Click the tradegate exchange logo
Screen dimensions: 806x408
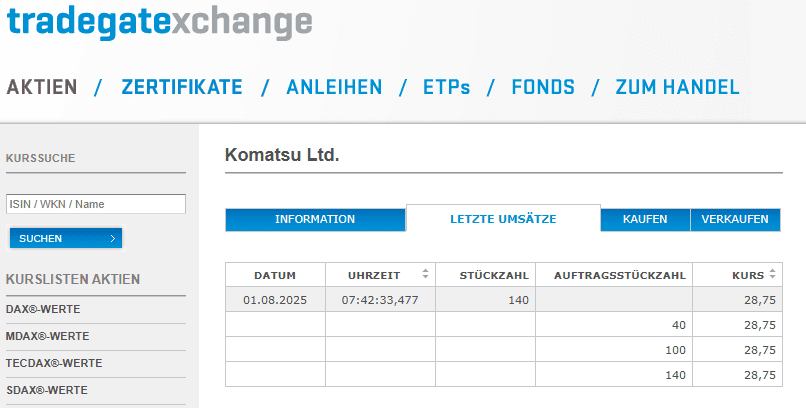click(x=159, y=22)
